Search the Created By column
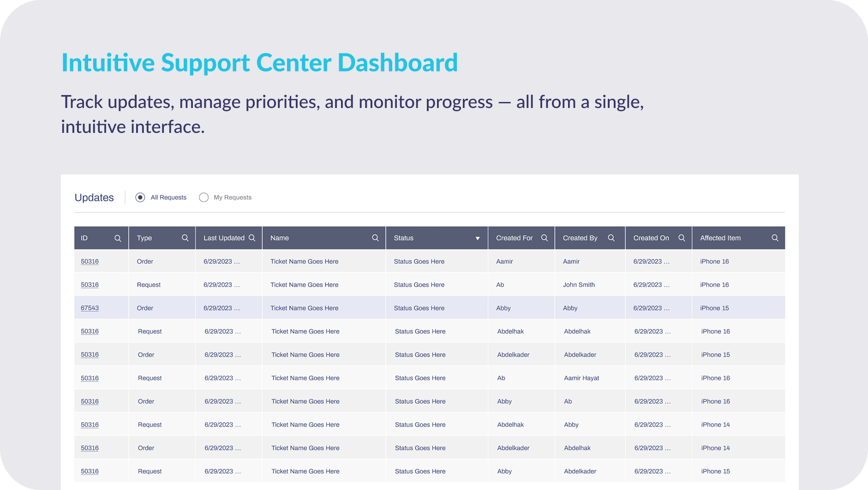Viewport: 868px width, 490px height. pos(611,238)
